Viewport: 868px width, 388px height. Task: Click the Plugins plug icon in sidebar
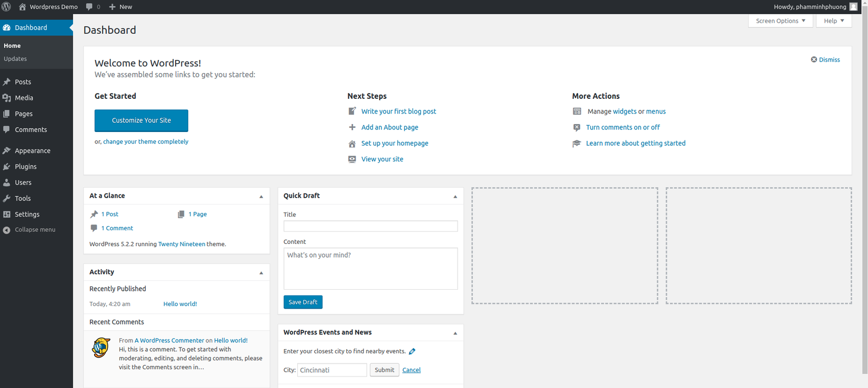click(x=6, y=167)
